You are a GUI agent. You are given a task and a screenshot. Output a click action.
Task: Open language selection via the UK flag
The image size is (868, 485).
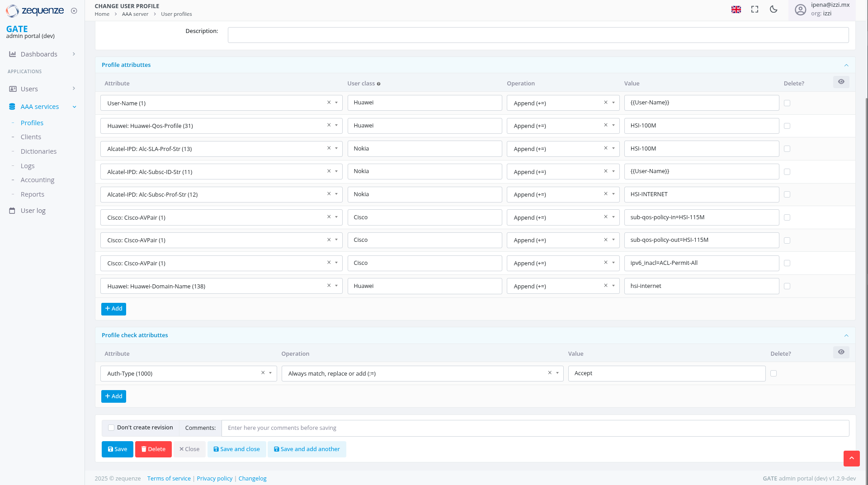[x=736, y=9]
